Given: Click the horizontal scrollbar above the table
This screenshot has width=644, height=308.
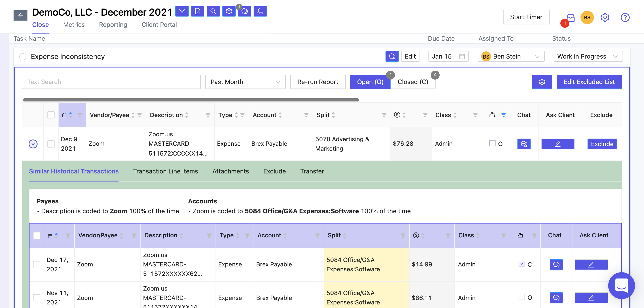Looking at the screenshot, I should coord(191,100).
